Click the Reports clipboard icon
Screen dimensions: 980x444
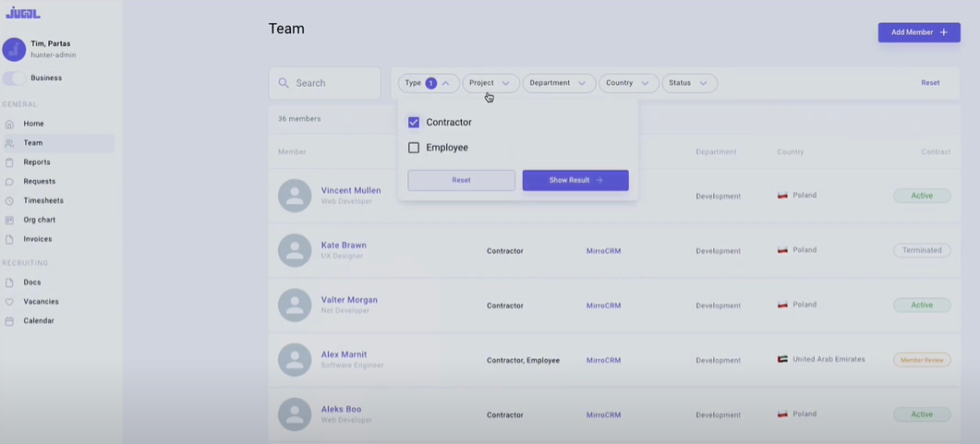point(9,162)
